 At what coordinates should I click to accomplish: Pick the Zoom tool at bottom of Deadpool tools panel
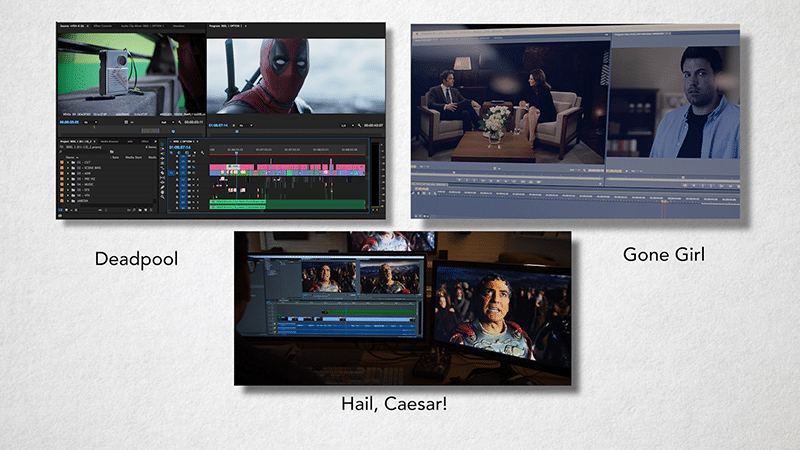(x=162, y=197)
